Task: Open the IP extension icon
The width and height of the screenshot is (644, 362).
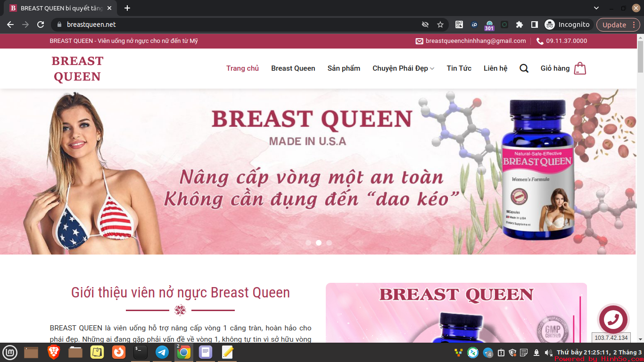Action: (x=474, y=25)
